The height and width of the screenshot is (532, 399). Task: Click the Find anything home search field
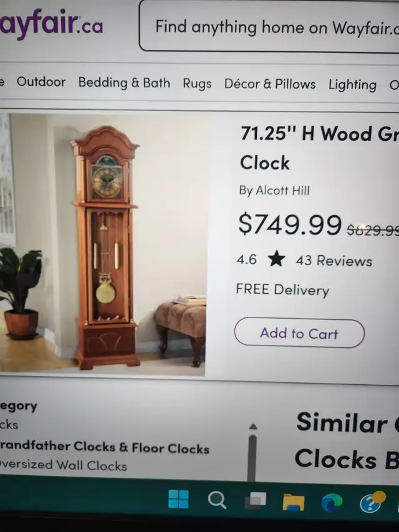click(x=269, y=26)
